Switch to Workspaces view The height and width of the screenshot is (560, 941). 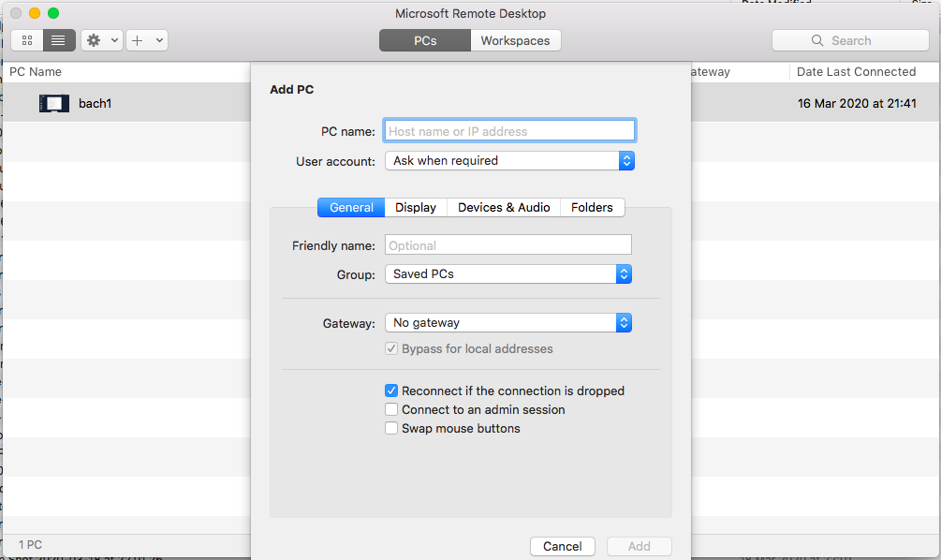pyautogui.click(x=515, y=40)
